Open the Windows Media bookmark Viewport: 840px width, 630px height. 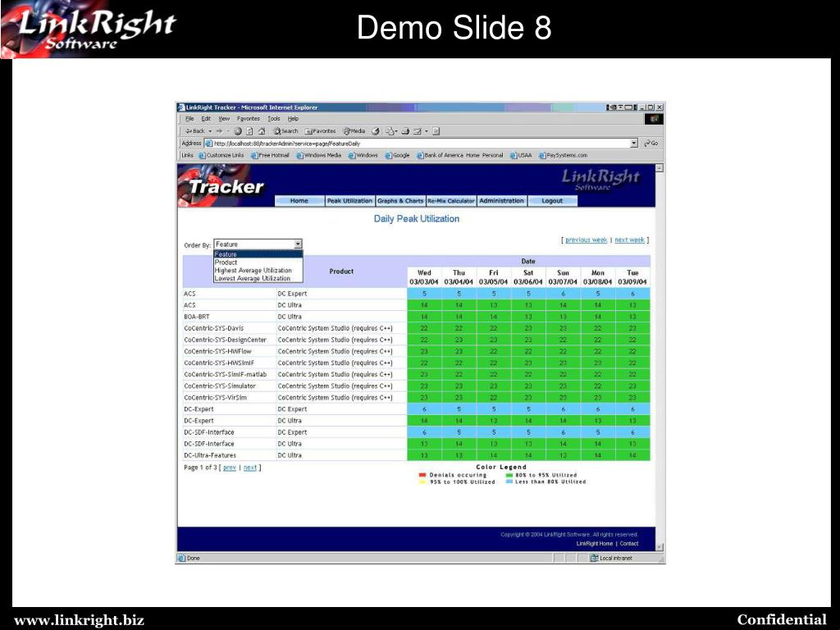pyautogui.click(x=319, y=155)
